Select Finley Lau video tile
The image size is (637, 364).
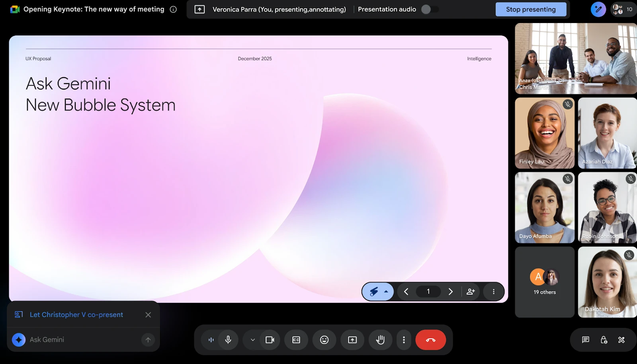(x=545, y=133)
